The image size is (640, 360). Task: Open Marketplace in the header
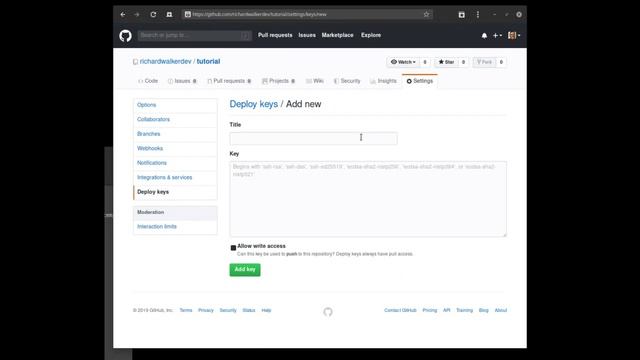(x=338, y=35)
